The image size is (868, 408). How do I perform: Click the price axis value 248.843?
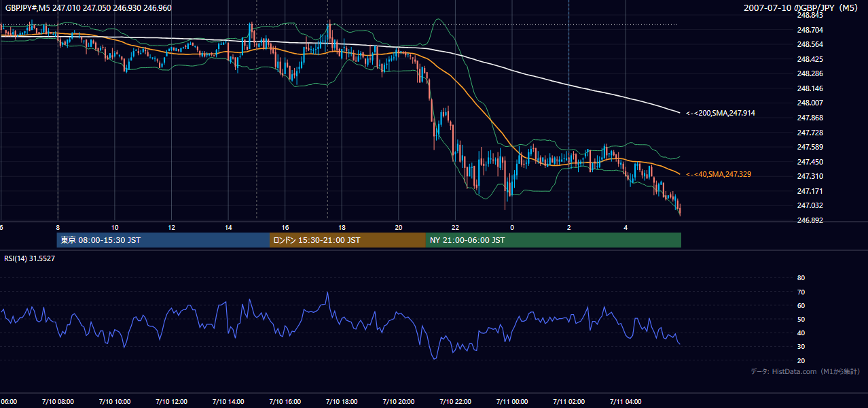(810, 15)
